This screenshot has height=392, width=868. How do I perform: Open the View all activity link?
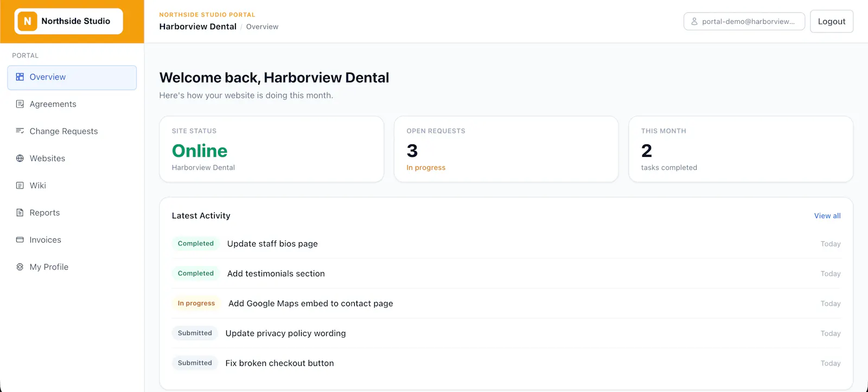[827, 216]
